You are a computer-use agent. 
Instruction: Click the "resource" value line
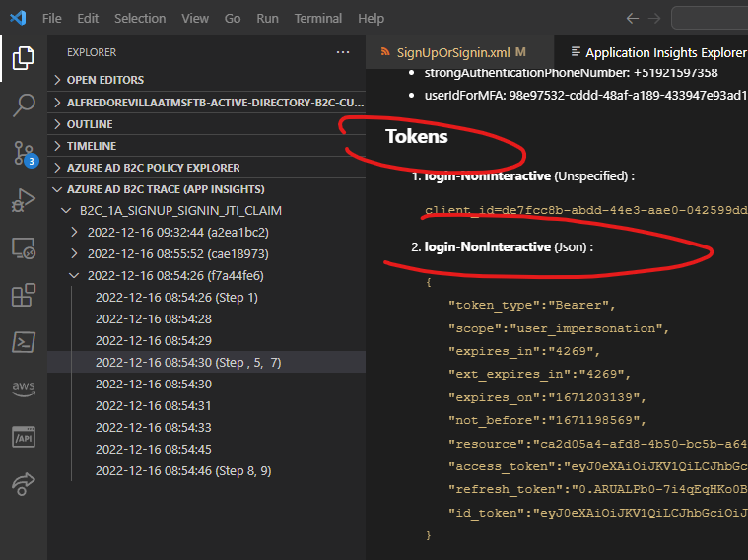[x=598, y=444]
